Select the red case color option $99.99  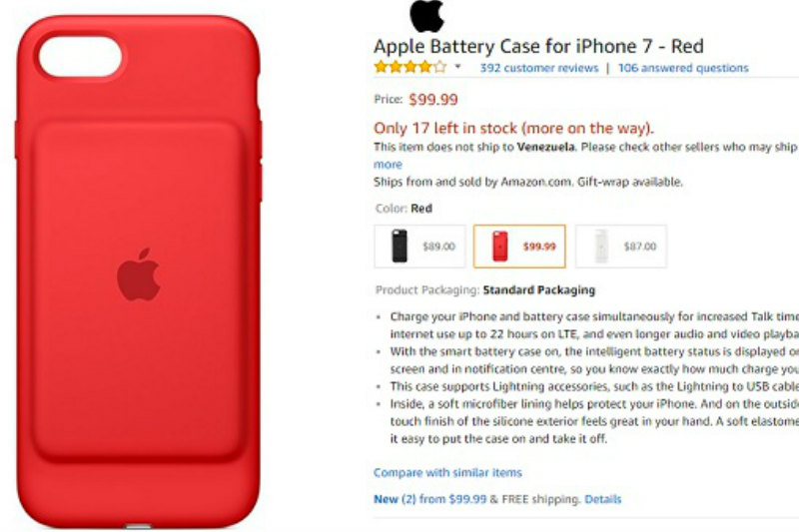pyautogui.click(x=519, y=247)
